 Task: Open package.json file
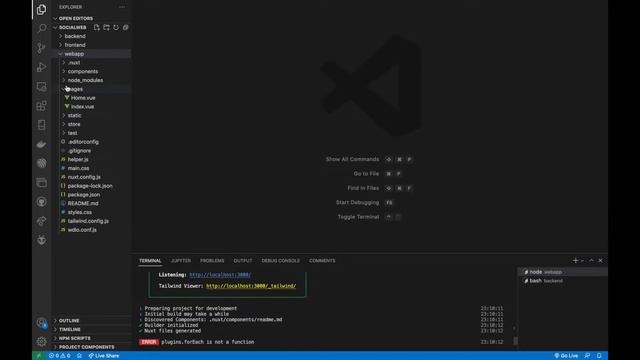tap(84, 195)
